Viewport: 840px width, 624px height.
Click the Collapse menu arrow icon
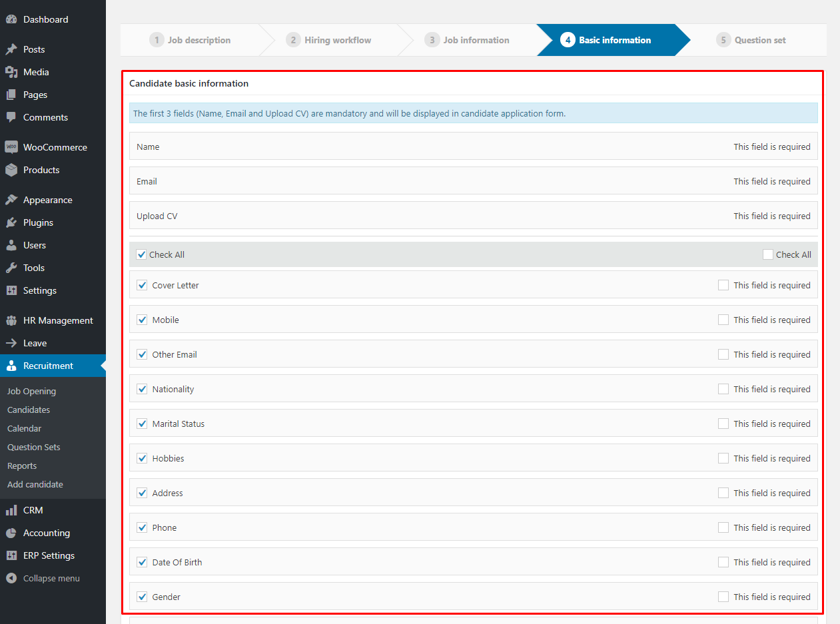click(11, 578)
